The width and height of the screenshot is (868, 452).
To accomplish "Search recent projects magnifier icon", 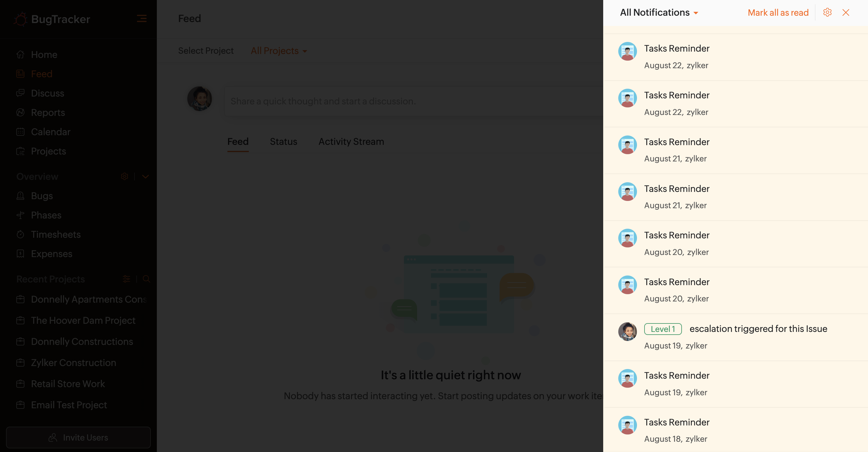I will pos(146,279).
